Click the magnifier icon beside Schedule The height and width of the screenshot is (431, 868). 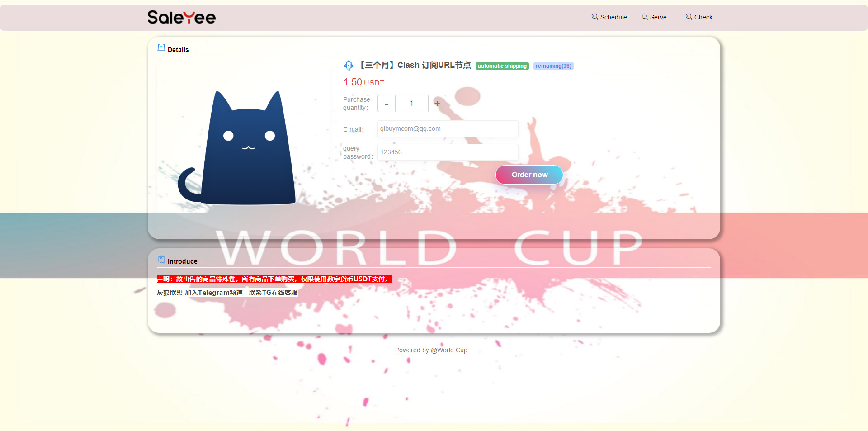tap(595, 17)
